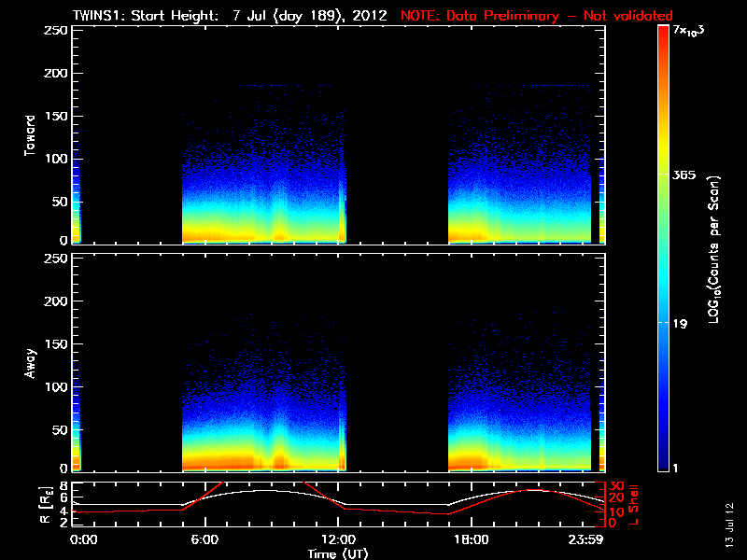
Task: Click the 12:00 time axis tick label
Action: tap(338, 539)
